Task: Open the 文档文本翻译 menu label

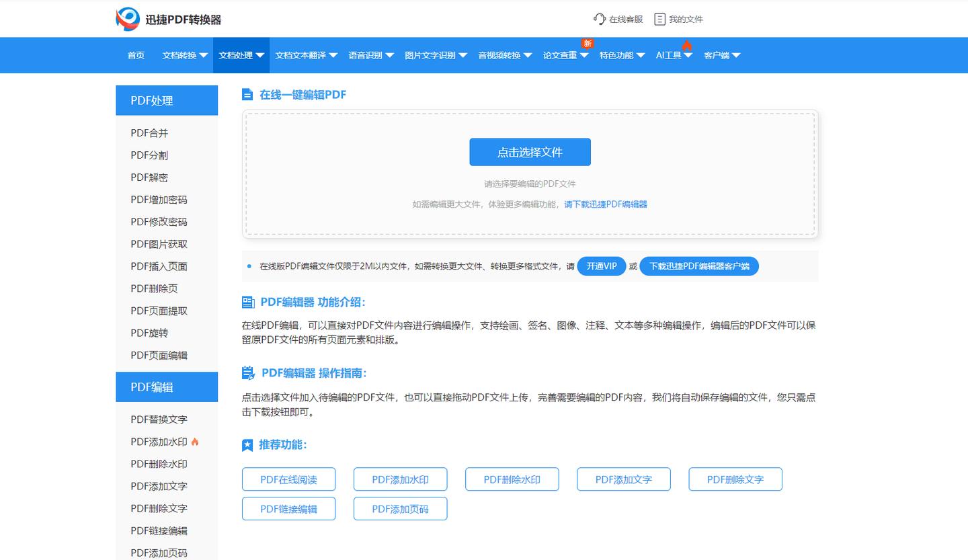Action: [x=300, y=55]
